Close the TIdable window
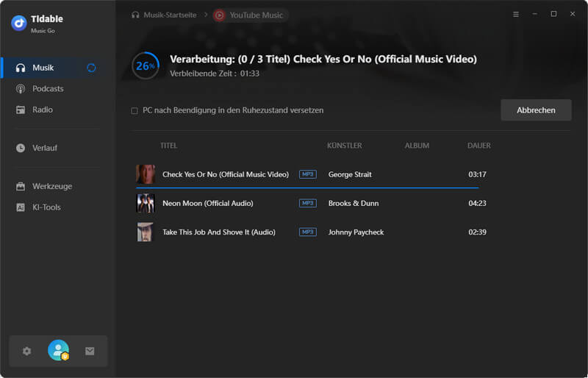The width and height of the screenshot is (588, 378). (x=573, y=14)
